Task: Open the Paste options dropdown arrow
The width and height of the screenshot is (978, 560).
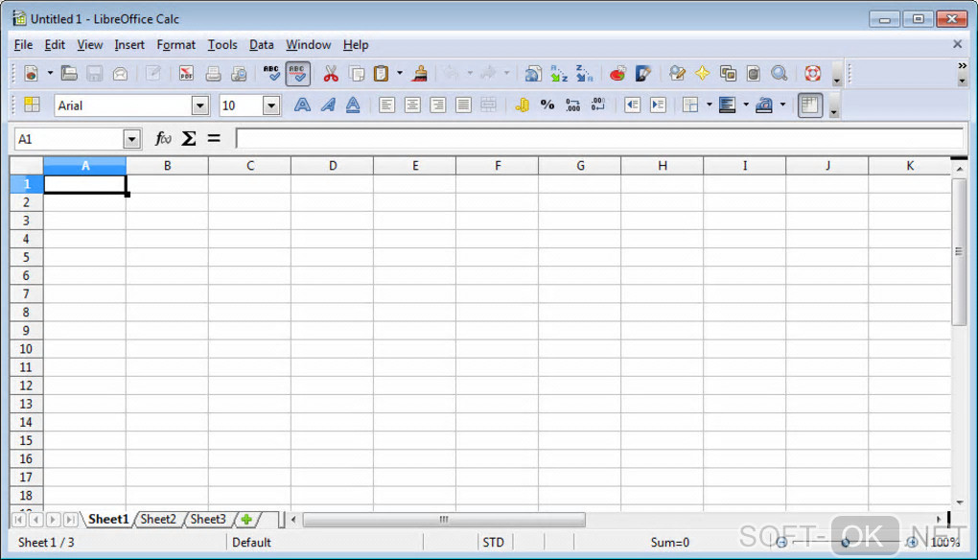Action: 400,74
